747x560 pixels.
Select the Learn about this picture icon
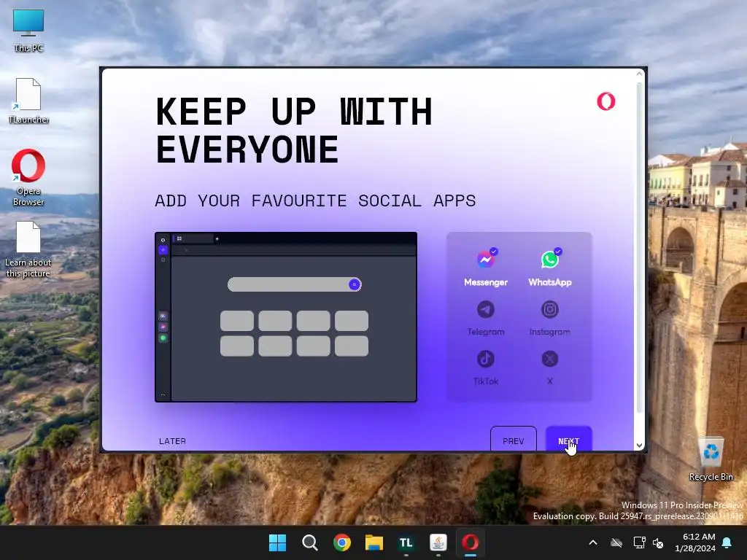(28, 249)
